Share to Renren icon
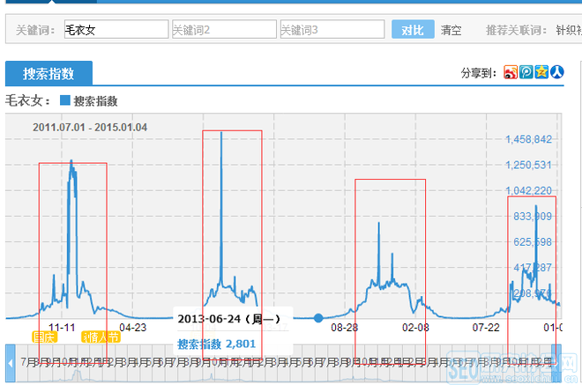The image size is (582, 392). (556, 72)
